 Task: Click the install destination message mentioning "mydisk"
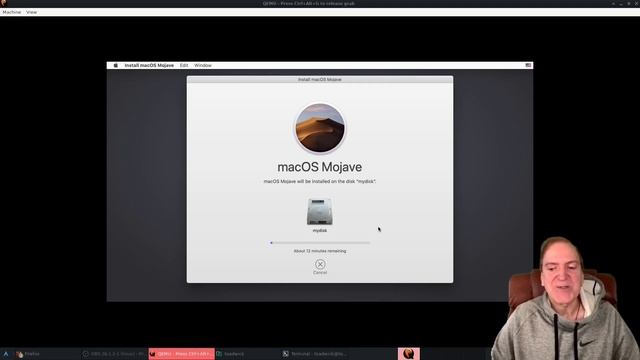(320, 181)
